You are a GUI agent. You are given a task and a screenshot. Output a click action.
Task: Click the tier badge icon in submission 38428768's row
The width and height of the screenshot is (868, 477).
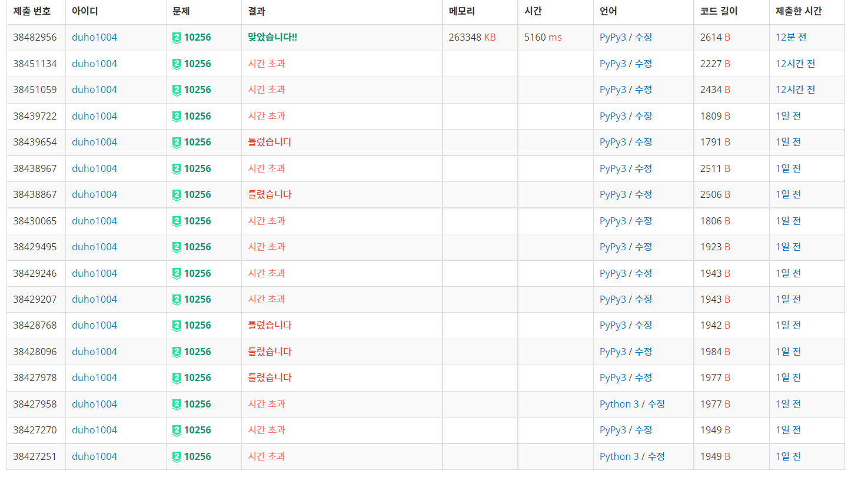tap(177, 325)
